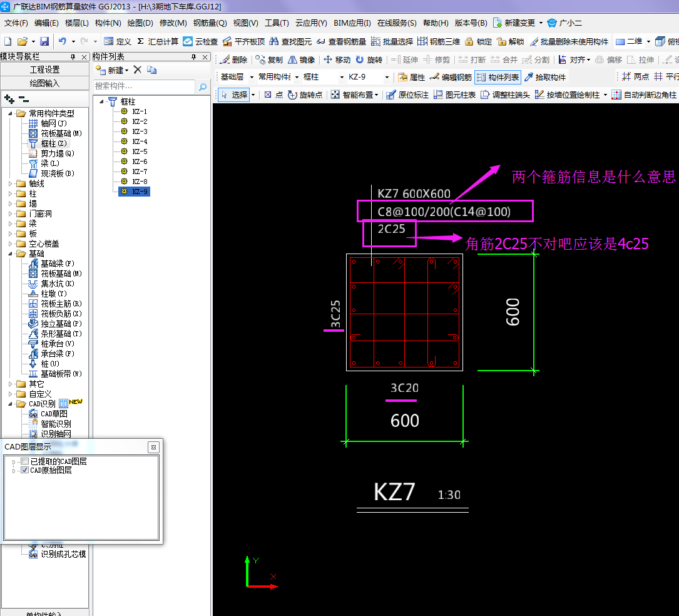This screenshot has width=679, height=616.
Task: Select 批量选择 batch select tool
Action: click(x=392, y=41)
